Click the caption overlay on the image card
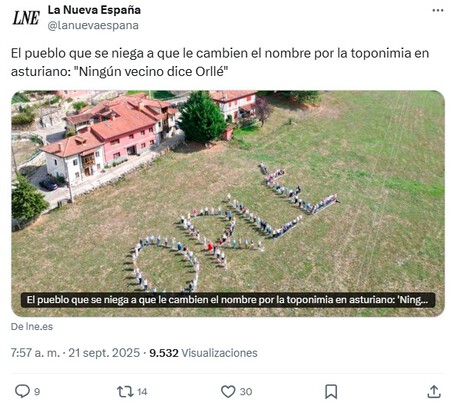 tap(228, 300)
